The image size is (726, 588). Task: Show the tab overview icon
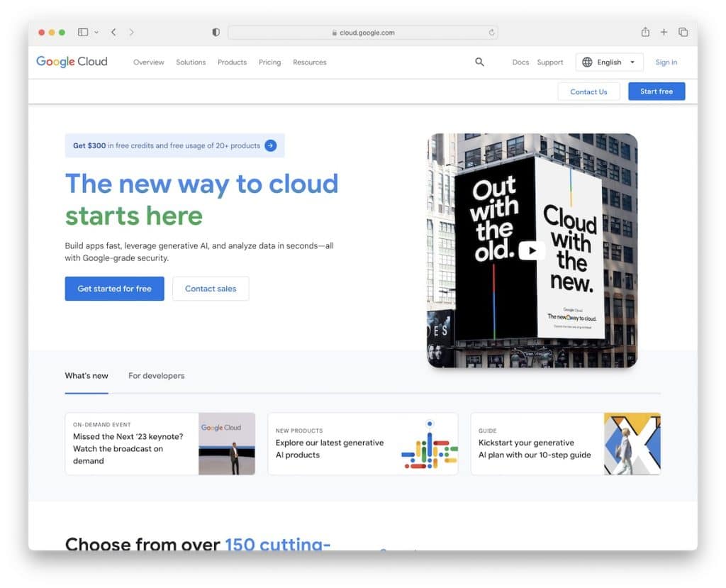[x=683, y=32]
